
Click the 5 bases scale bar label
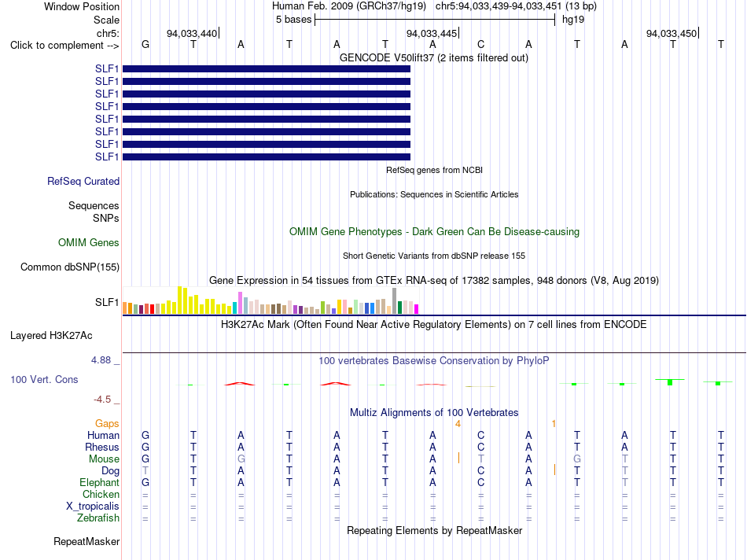293,20
